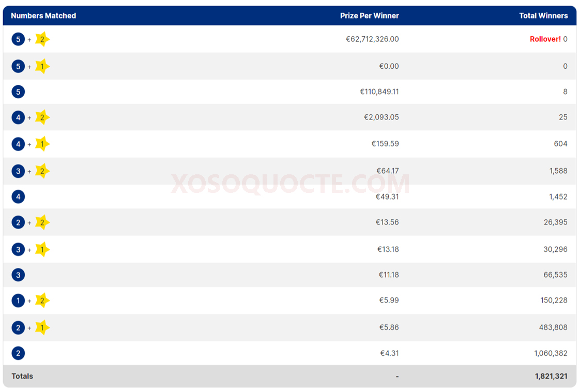Click the 1,821,321 total winners figure
580x392 pixels.
[x=551, y=376]
